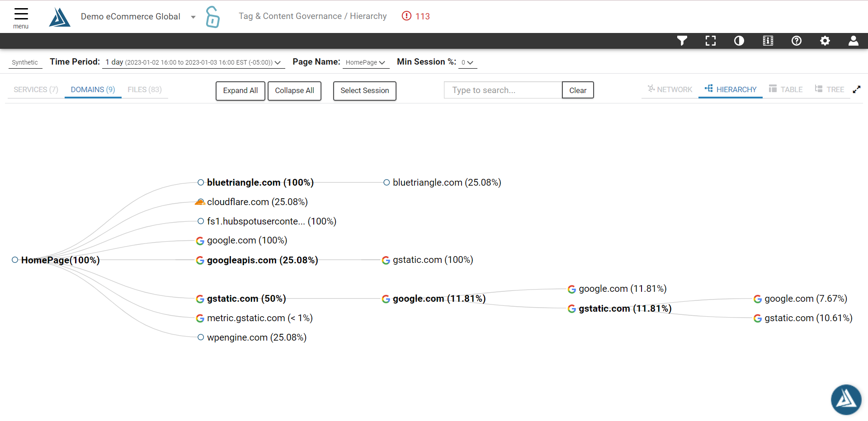Open the hamburger menu
This screenshot has height=421, width=868.
tap(21, 18)
